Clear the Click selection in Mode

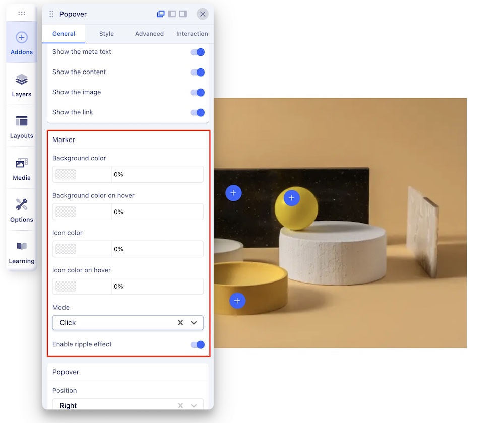tap(180, 323)
